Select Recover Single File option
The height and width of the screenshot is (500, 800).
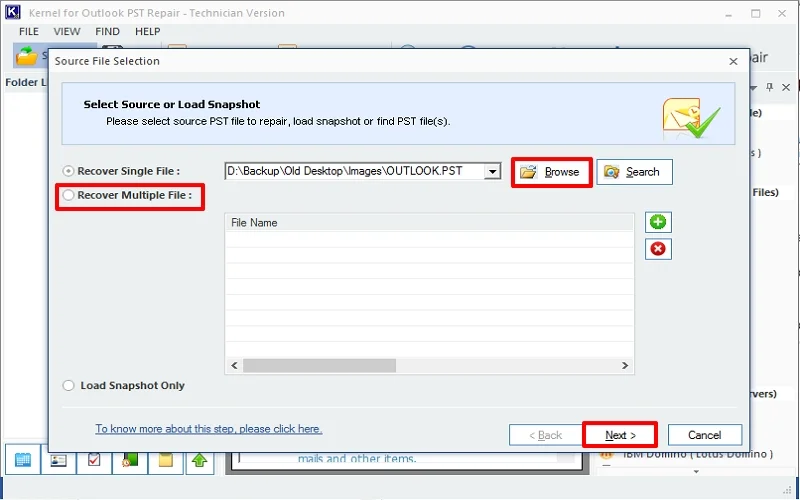click(x=69, y=171)
